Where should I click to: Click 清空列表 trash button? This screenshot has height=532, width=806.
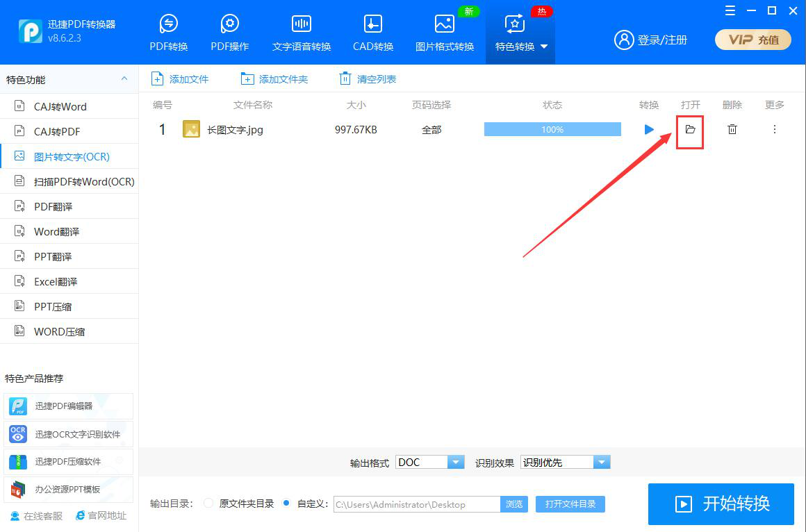368,79
